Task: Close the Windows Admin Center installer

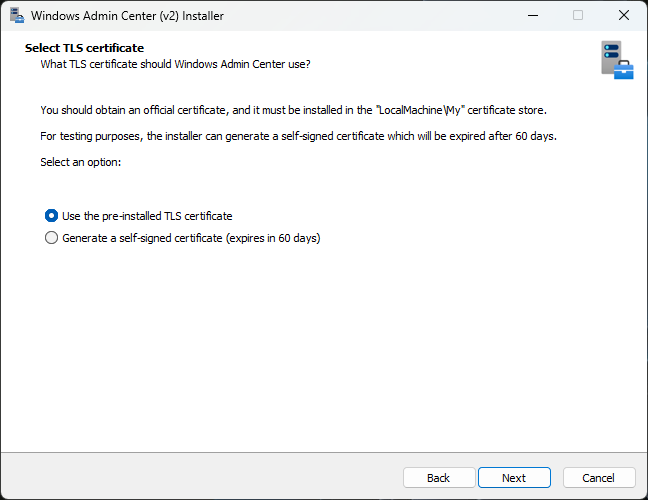Action: click(x=624, y=16)
